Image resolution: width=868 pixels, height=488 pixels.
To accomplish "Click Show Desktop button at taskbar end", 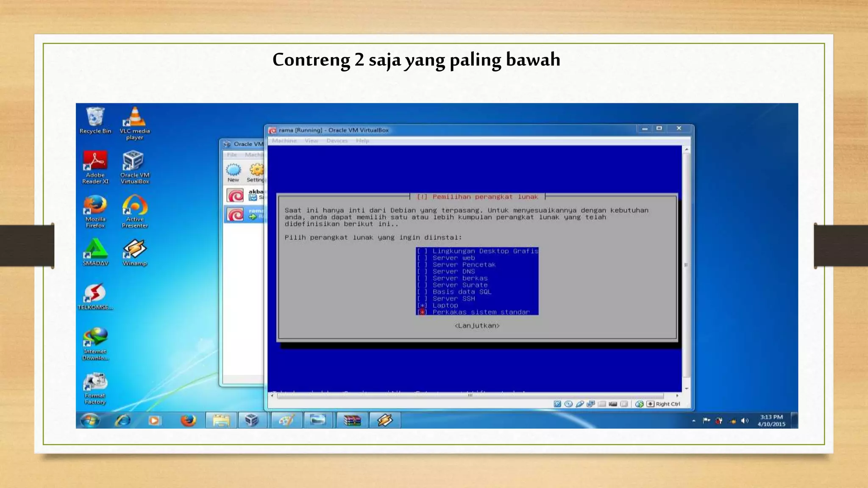I will [x=795, y=420].
